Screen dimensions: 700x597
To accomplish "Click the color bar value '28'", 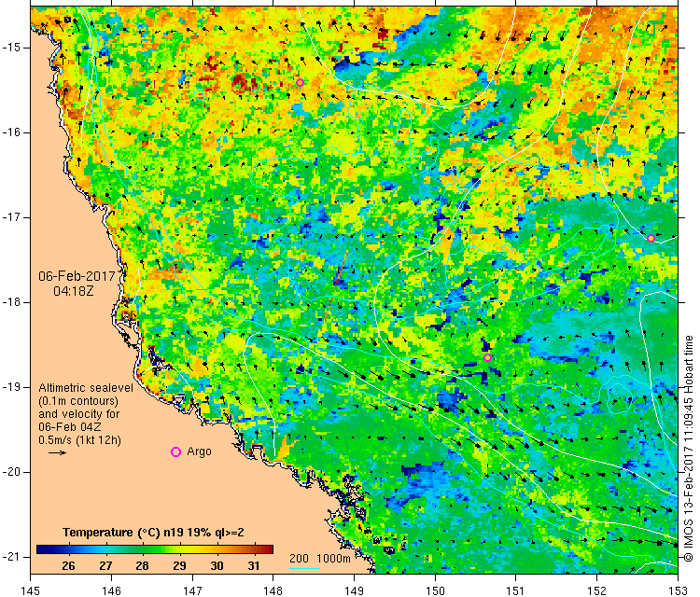I will click(143, 566).
